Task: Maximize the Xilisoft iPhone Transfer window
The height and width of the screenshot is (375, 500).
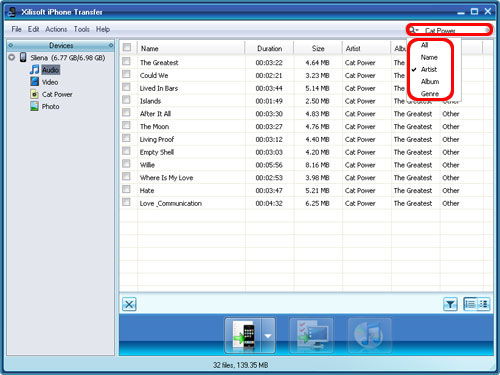Action: [474, 12]
